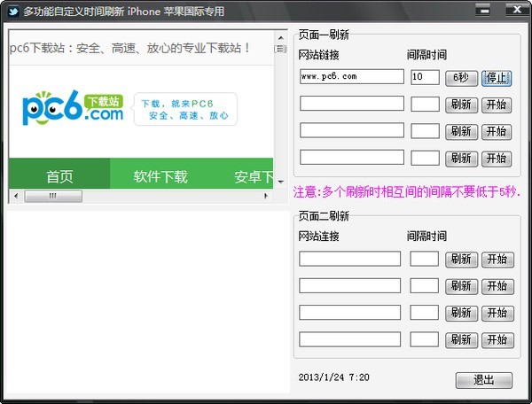Click the first interval field in 页面二刷新
The image size is (532, 404).
pyautogui.click(x=425, y=259)
